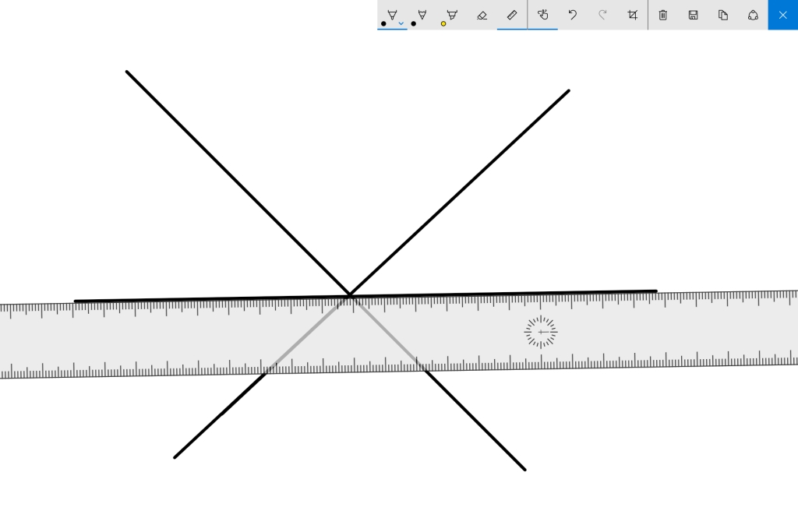The image size is (798, 532).
Task: Open the ballpoint pen options chevron
Action: point(401,23)
